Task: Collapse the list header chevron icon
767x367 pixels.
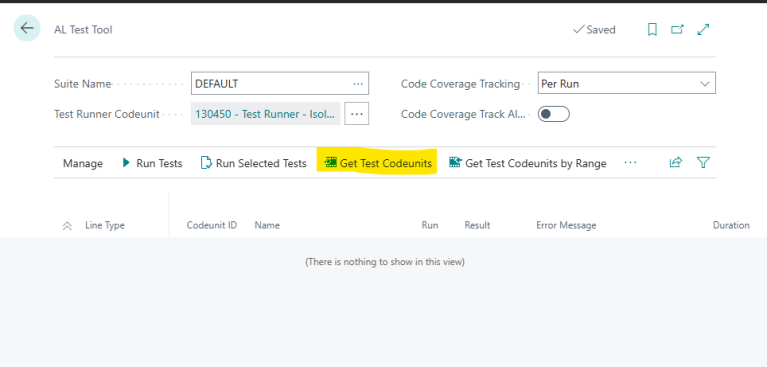Action: [x=68, y=226]
